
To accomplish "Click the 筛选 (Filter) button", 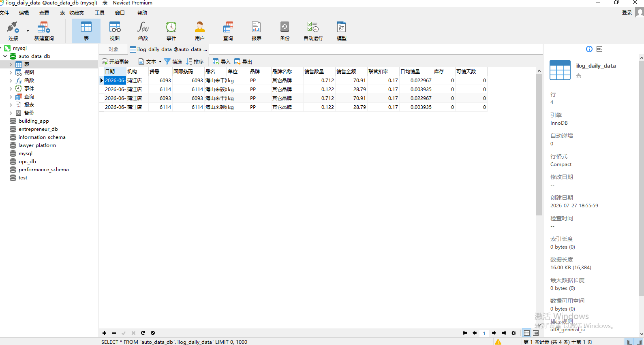I will [x=173, y=62].
